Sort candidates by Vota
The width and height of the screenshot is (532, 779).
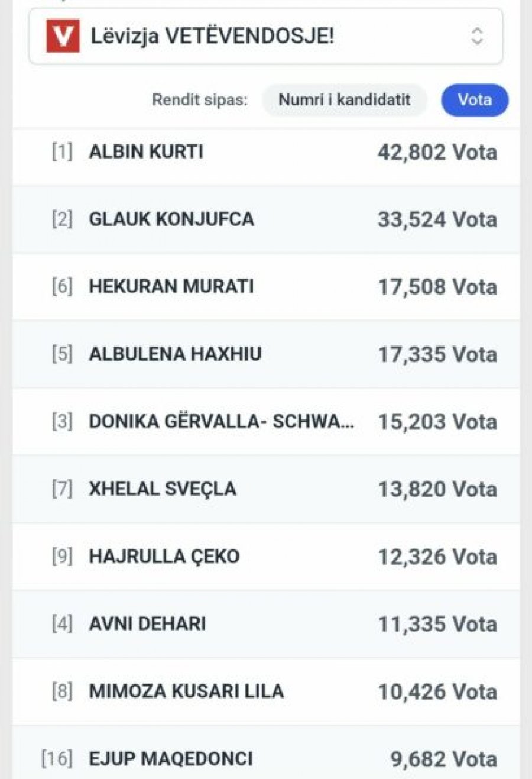click(475, 99)
